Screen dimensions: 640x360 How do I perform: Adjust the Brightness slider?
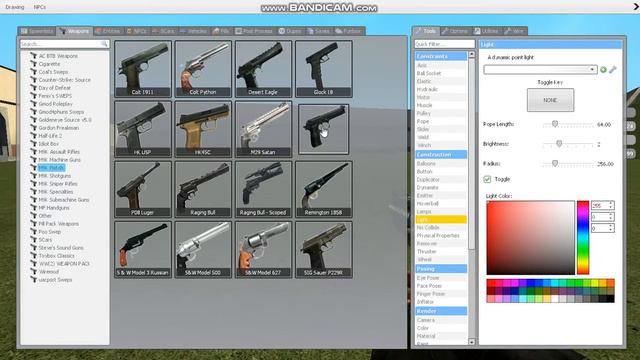coord(559,144)
